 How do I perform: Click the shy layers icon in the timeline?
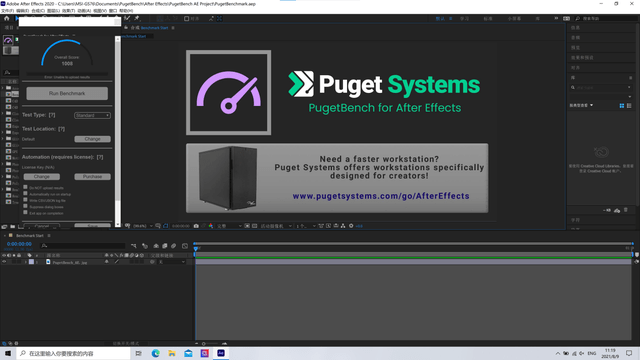[156, 246]
